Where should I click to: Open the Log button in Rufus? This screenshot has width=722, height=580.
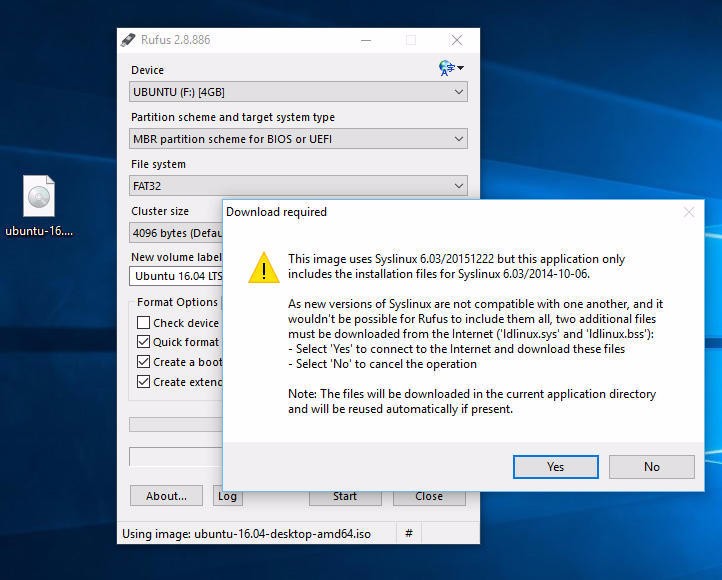click(227, 498)
